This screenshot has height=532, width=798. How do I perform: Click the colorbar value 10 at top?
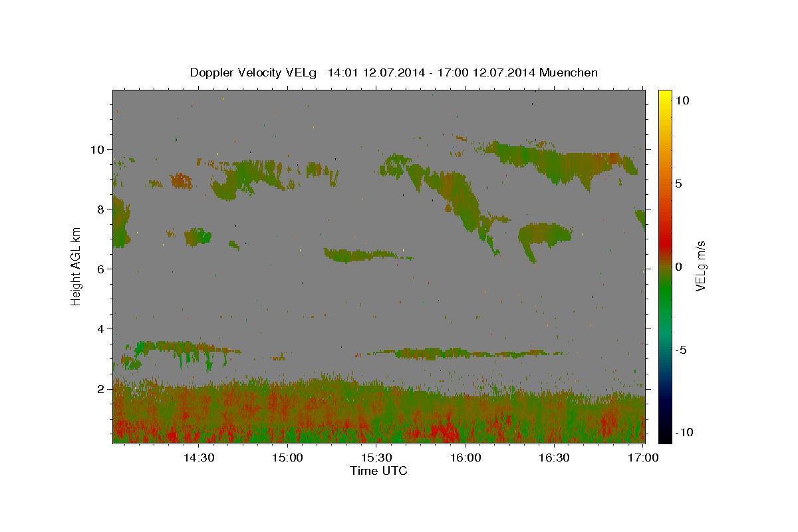(x=682, y=100)
